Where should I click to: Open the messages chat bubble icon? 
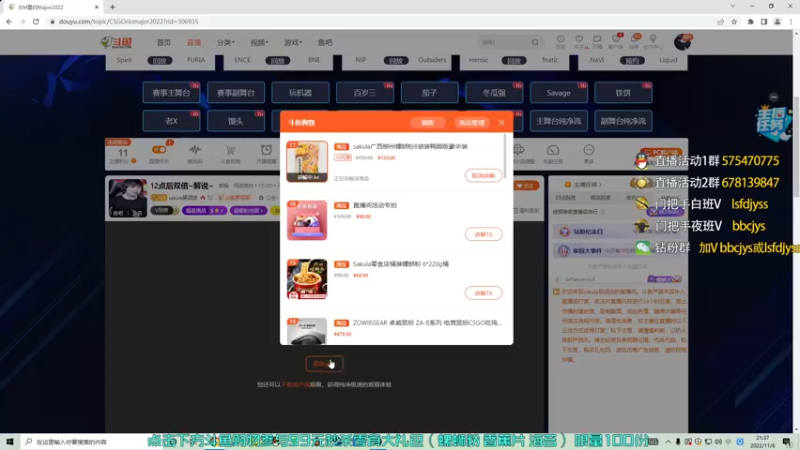click(634, 41)
